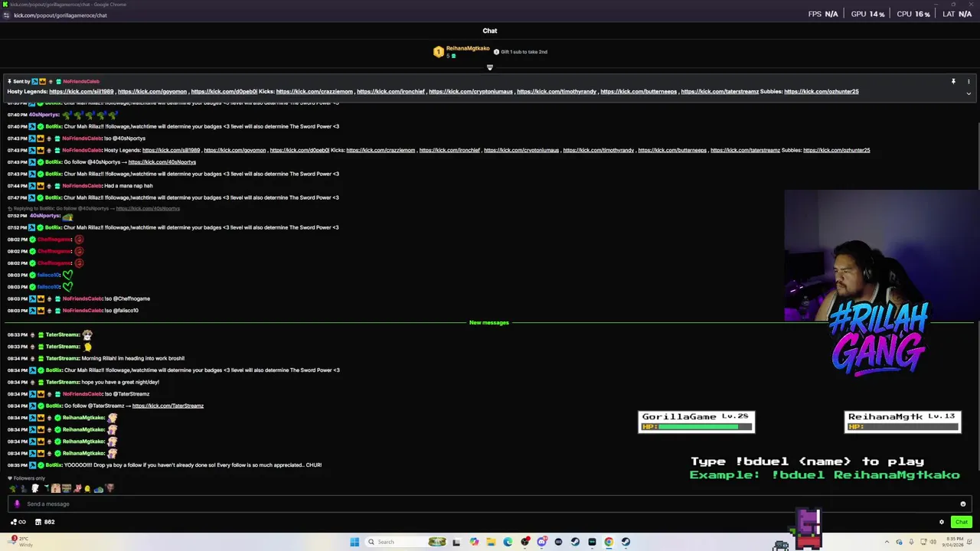Click the gold rank 1 badge icon
980x551 pixels.
pyautogui.click(x=438, y=52)
